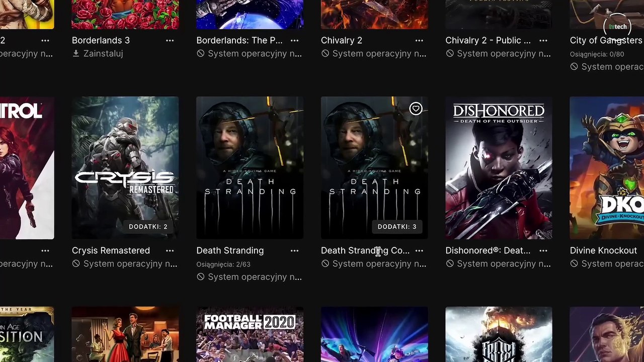Click the three dots next to Dishonored®: Deat...
The height and width of the screenshot is (362, 644).
pos(543,250)
